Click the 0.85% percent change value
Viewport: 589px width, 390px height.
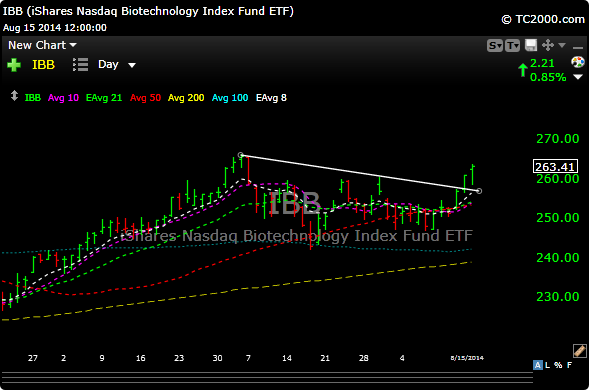click(x=548, y=77)
